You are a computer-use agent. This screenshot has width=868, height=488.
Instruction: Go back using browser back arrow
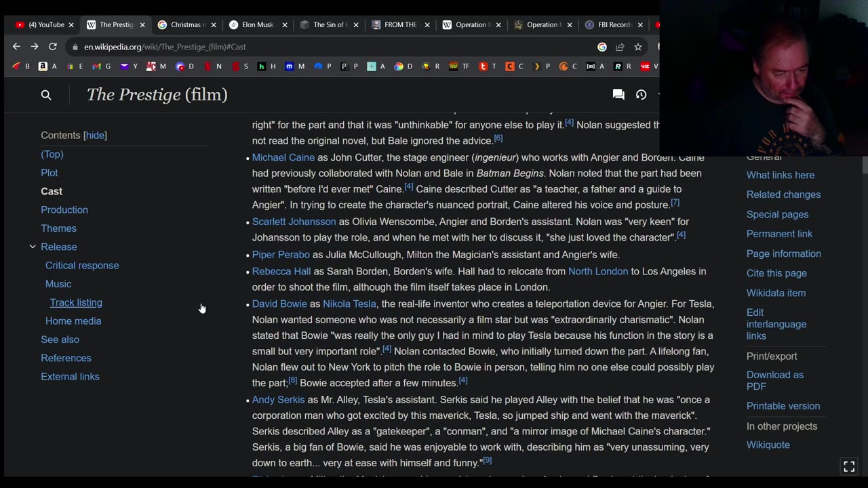[x=16, y=47]
